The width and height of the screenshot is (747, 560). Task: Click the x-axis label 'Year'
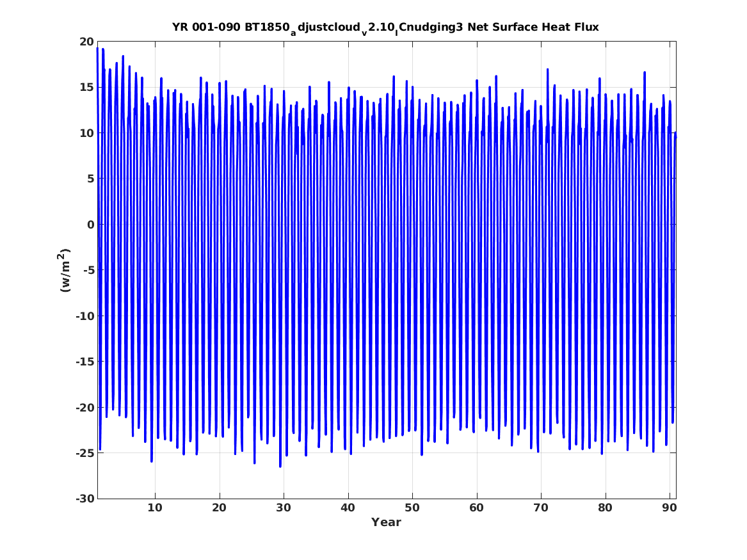[x=387, y=522]
